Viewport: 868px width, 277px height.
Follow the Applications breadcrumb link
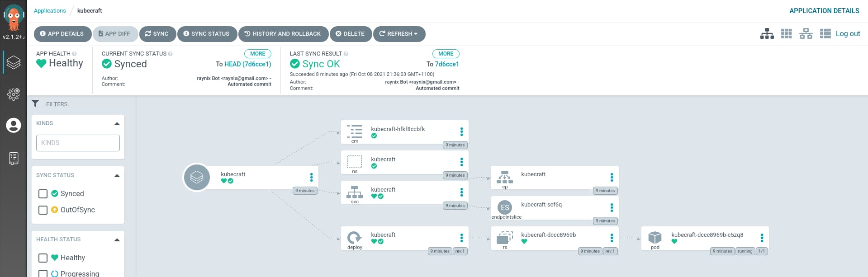[x=50, y=11]
